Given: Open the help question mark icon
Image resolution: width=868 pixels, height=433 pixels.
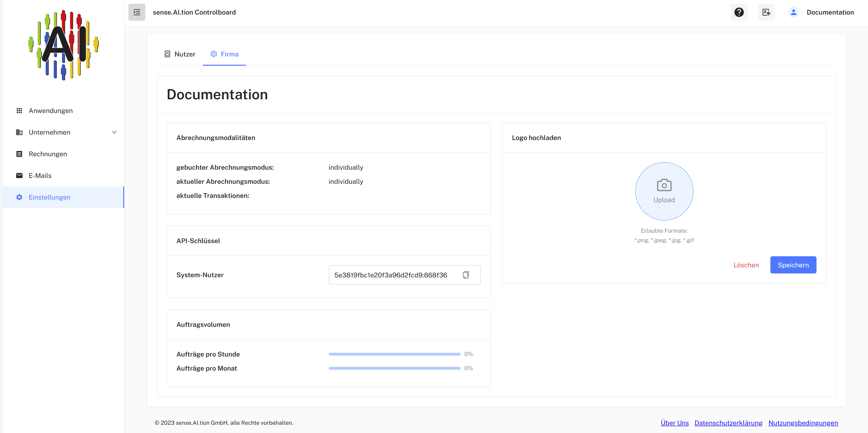Looking at the screenshot, I should click(739, 12).
